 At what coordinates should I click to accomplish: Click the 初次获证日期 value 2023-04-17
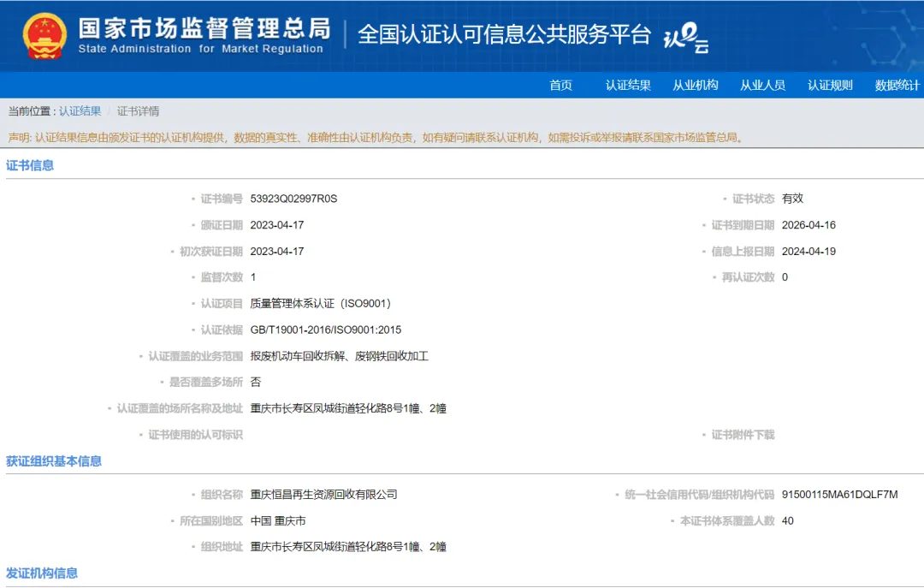277,252
